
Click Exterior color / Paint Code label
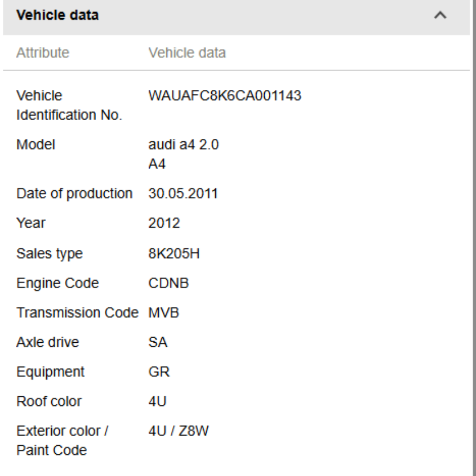coord(62,441)
